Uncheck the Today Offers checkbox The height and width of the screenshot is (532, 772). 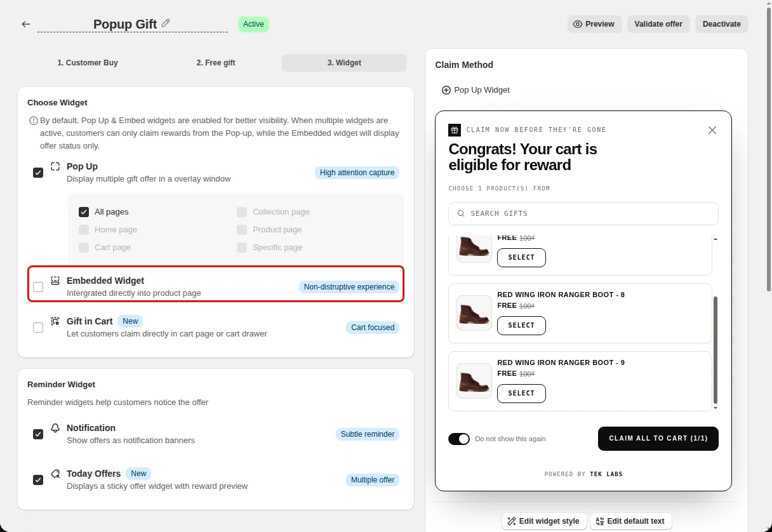[x=38, y=480]
